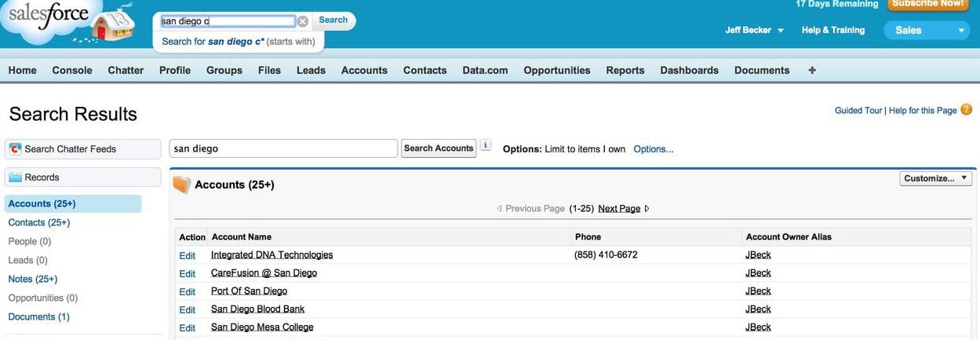Image resolution: width=980 pixels, height=340 pixels.
Task: Click the info icon beside Search Accounts
Action: [x=486, y=145]
